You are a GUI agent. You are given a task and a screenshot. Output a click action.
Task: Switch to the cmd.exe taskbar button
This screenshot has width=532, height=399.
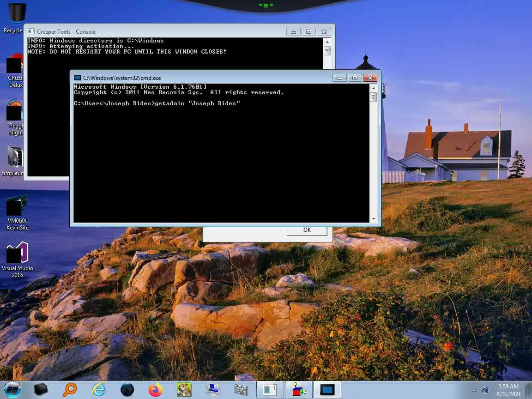tap(327, 390)
